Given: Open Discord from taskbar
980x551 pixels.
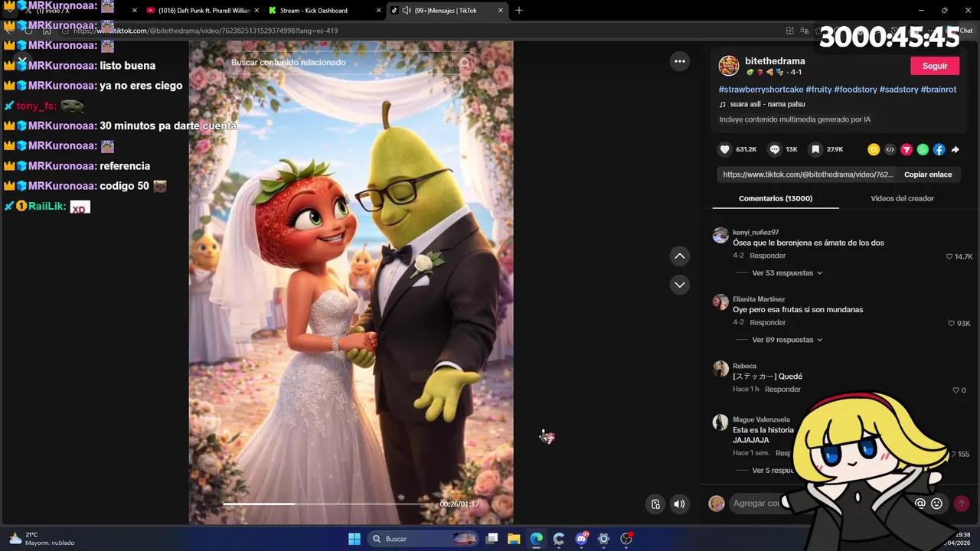Looking at the screenshot, I should (581, 539).
